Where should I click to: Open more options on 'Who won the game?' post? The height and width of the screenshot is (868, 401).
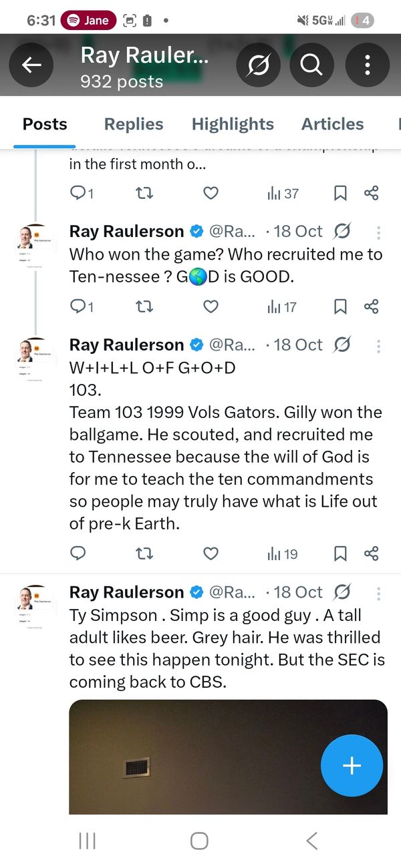[379, 232]
